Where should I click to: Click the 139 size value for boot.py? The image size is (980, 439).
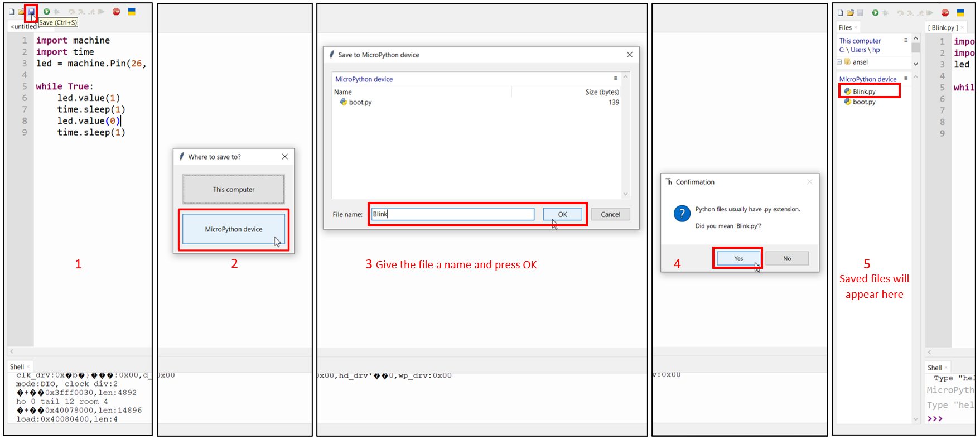coord(614,102)
